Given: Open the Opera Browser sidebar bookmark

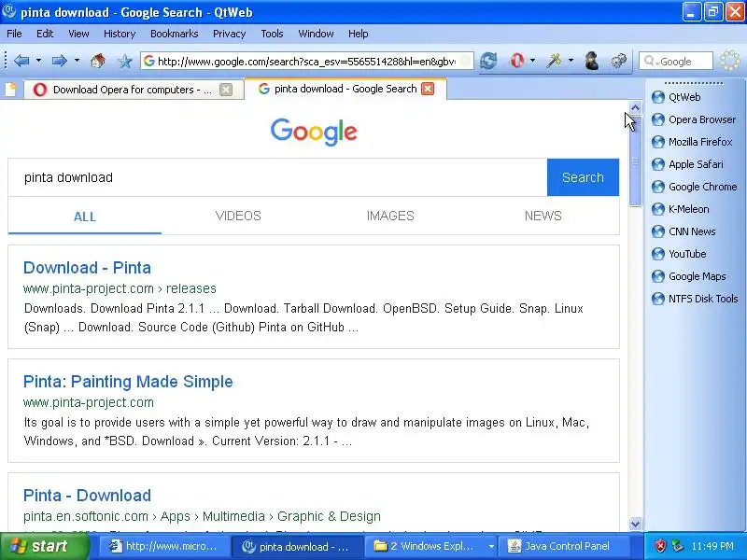Looking at the screenshot, I should 694,119.
